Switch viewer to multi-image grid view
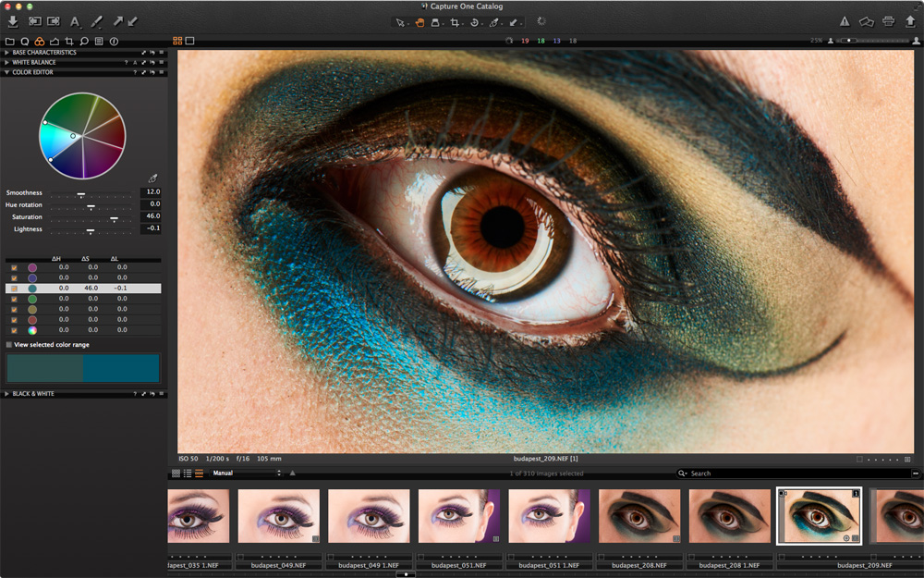This screenshot has width=924, height=578. pos(177,41)
